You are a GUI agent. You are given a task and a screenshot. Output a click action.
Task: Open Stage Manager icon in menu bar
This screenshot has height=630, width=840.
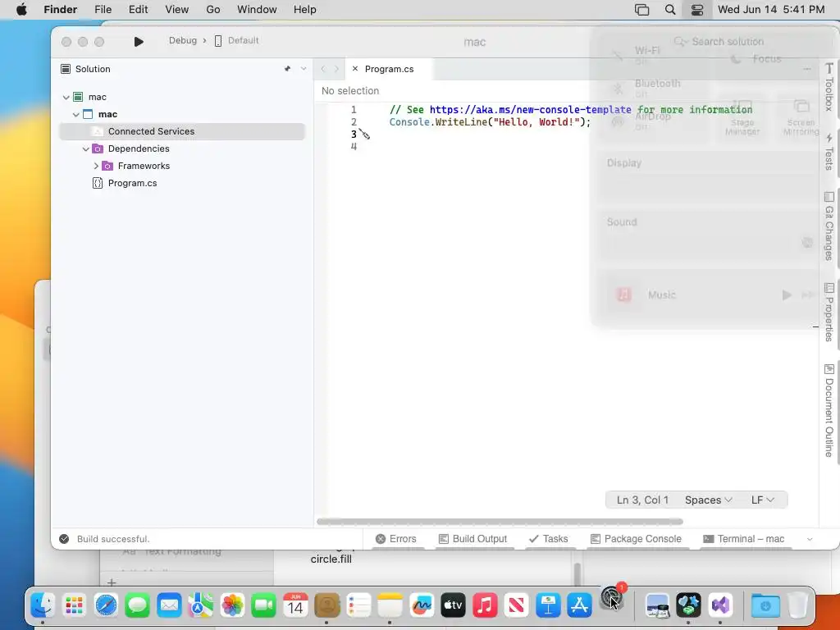coord(641,10)
